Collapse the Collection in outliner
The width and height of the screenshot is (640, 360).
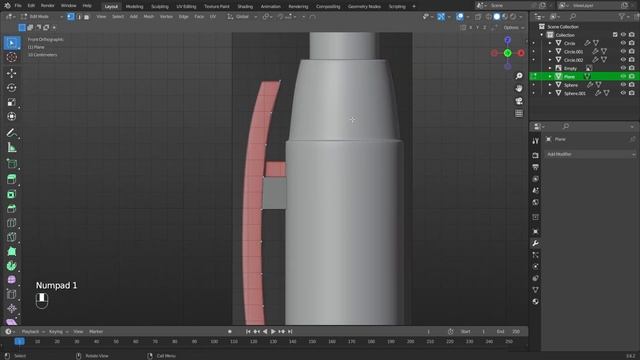[542, 35]
